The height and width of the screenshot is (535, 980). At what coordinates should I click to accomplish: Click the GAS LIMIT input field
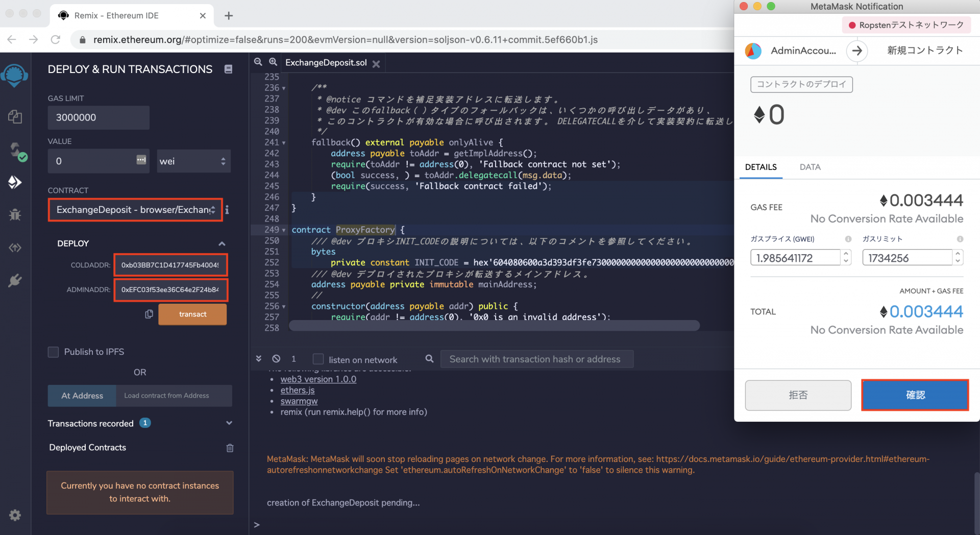pyautogui.click(x=99, y=117)
